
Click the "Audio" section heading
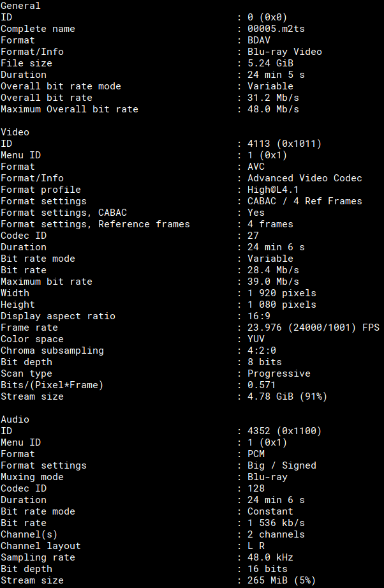pos(15,419)
